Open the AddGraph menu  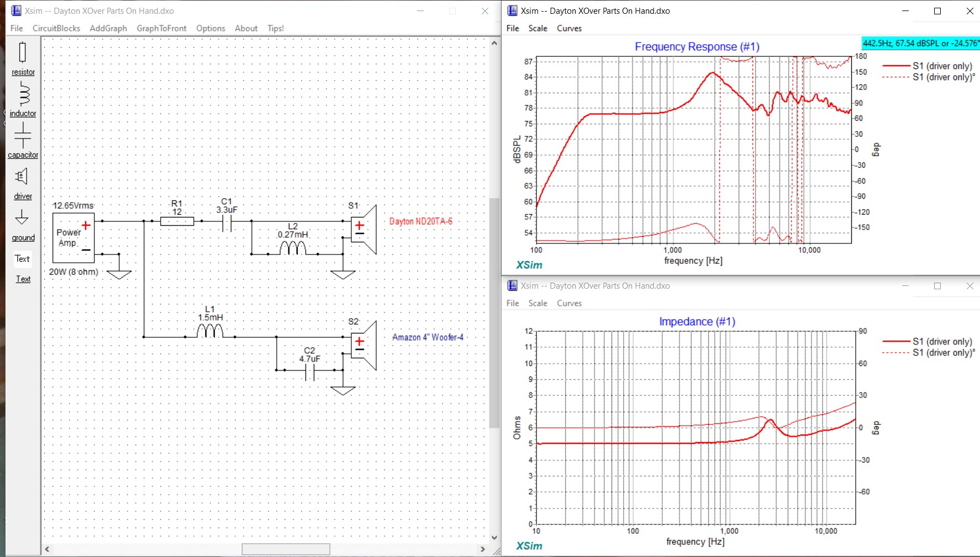pos(108,28)
